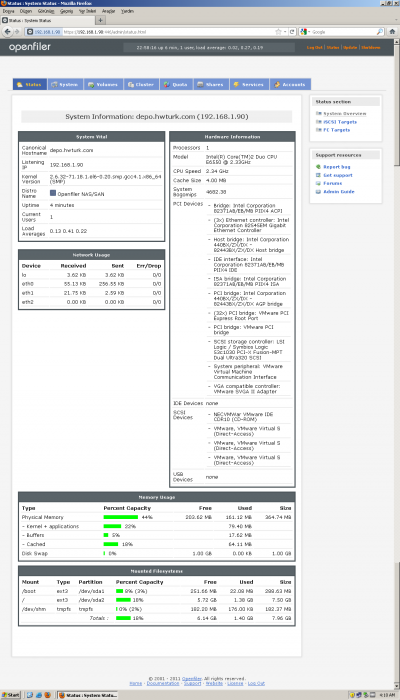This screenshot has width=400, height=700.
Task: Open URL history dropdown arrow
Action: (x=285, y=32)
